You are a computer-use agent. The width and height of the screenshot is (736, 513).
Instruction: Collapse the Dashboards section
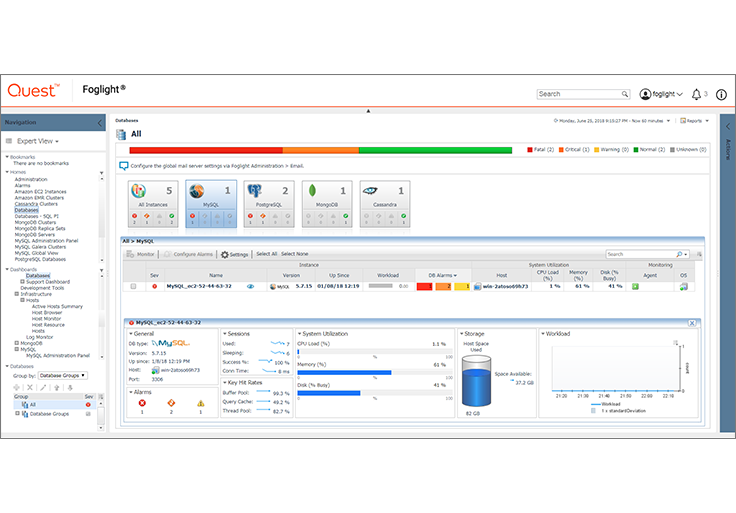pyautogui.click(x=7, y=269)
